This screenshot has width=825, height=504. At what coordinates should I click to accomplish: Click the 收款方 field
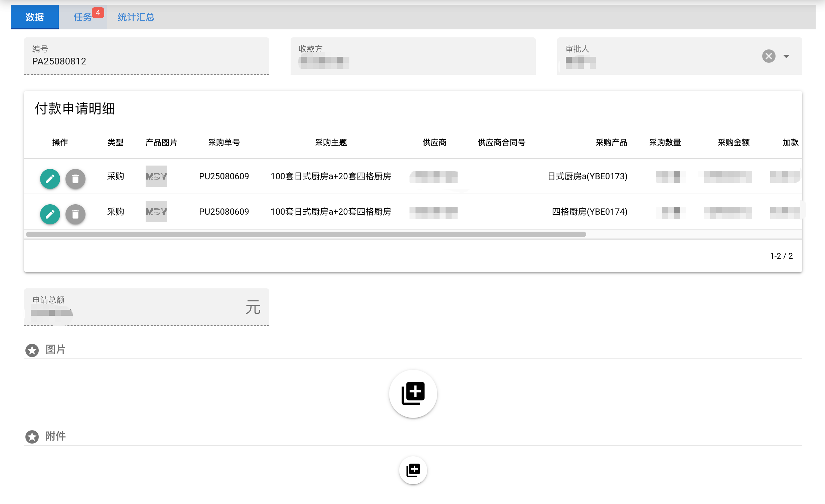(x=413, y=56)
